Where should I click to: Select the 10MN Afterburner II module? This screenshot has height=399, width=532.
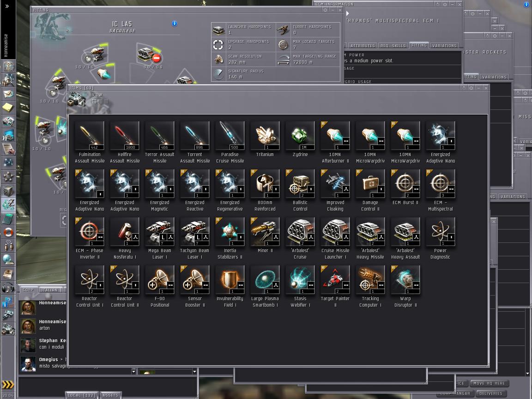click(x=335, y=143)
